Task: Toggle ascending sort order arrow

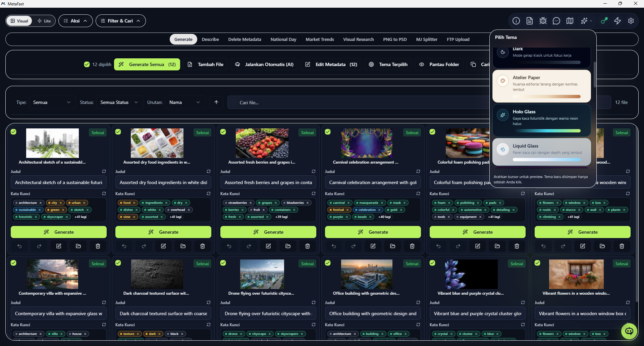Action: click(x=216, y=102)
